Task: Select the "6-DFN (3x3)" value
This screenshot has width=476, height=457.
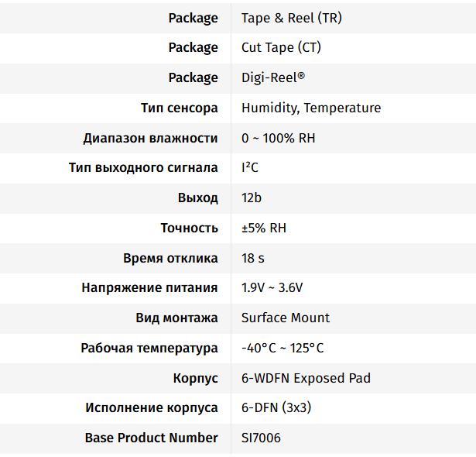Action: (276, 408)
